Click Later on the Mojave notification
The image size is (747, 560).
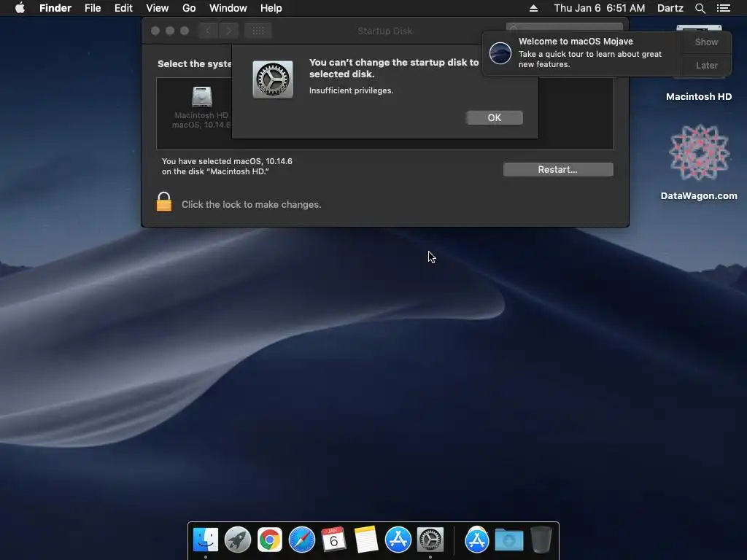click(706, 65)
